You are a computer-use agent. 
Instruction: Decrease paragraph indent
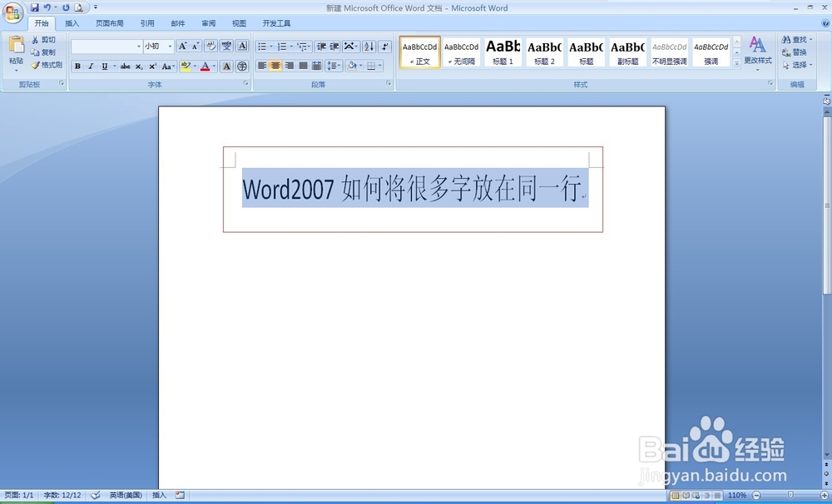click(x=321, y=46)
